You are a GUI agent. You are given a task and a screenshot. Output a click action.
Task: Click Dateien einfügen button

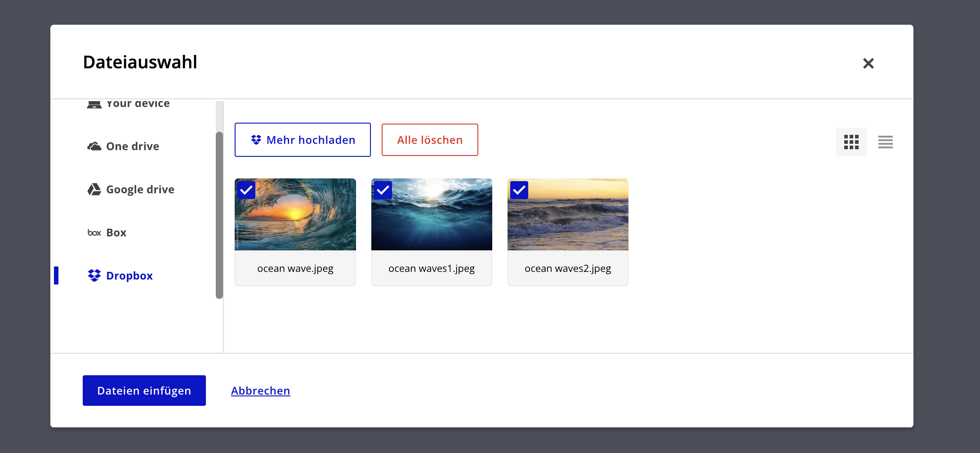(144, 391)
